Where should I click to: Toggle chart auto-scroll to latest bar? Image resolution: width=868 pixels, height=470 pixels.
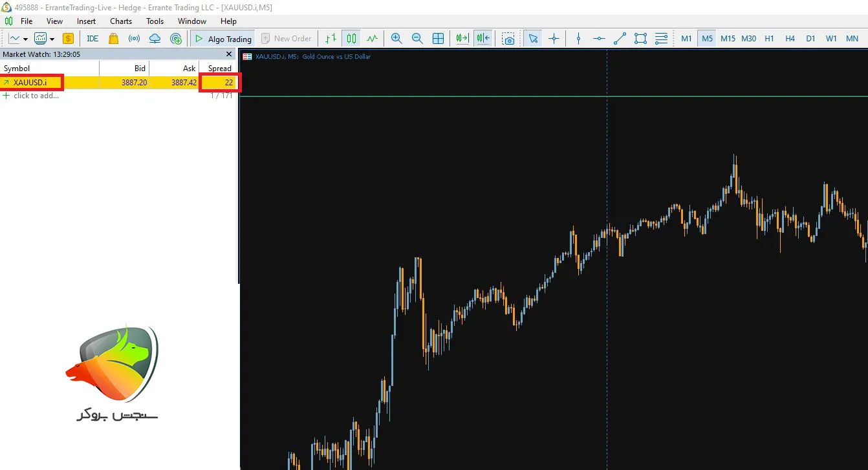point(462,39)
